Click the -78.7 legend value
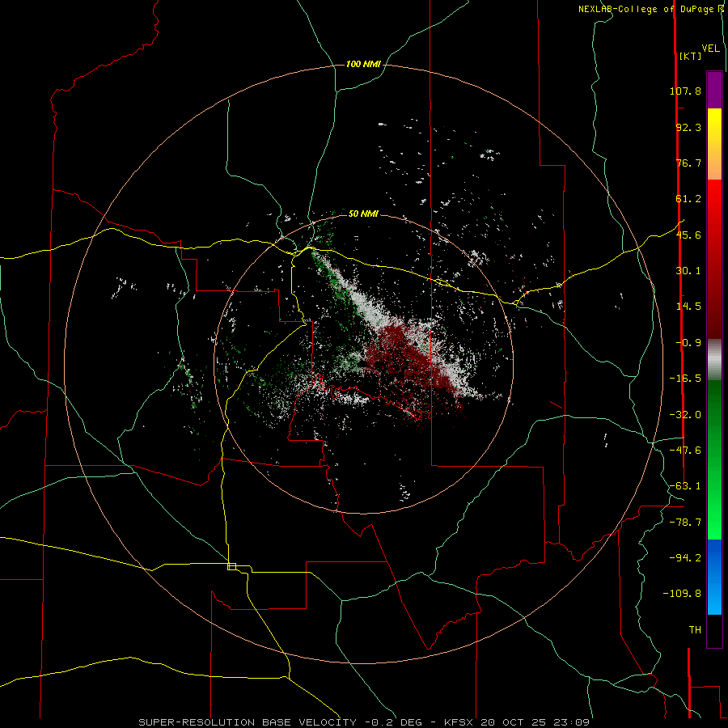 click(685, 523)
